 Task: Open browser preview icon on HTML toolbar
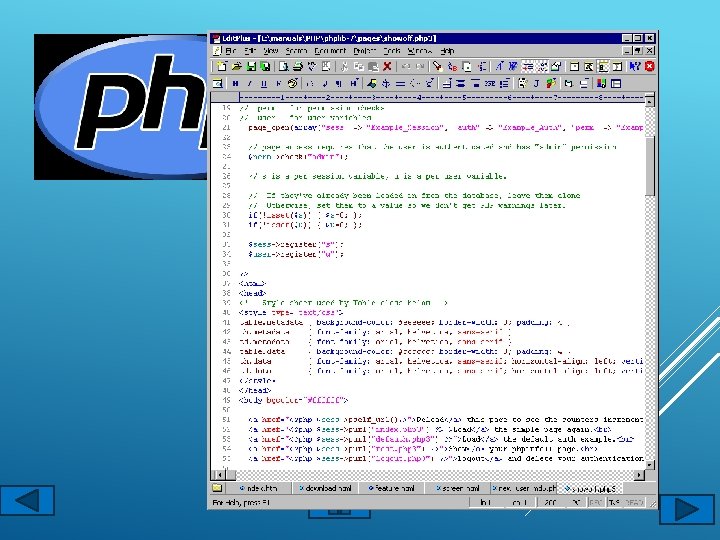point(218,83)
